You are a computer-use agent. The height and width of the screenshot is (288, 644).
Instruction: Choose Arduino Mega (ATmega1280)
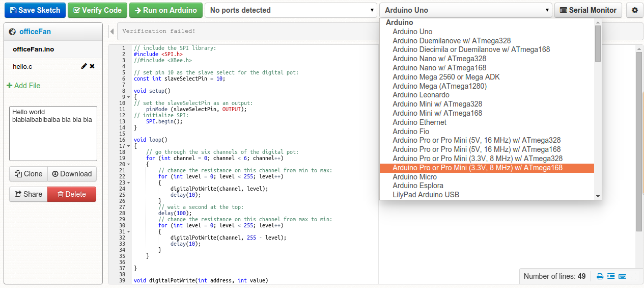[487, 86]
